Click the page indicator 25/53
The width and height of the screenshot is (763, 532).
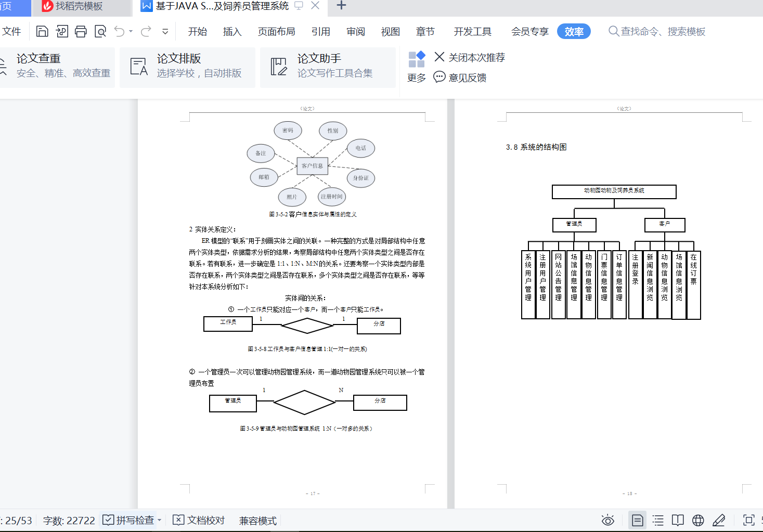click(x=19, y=521)
